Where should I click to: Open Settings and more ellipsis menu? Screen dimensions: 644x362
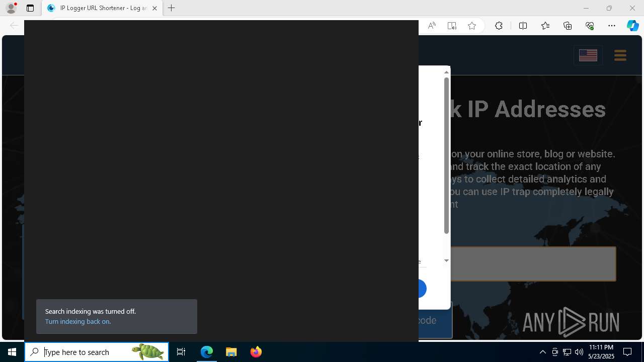(612, 26)
